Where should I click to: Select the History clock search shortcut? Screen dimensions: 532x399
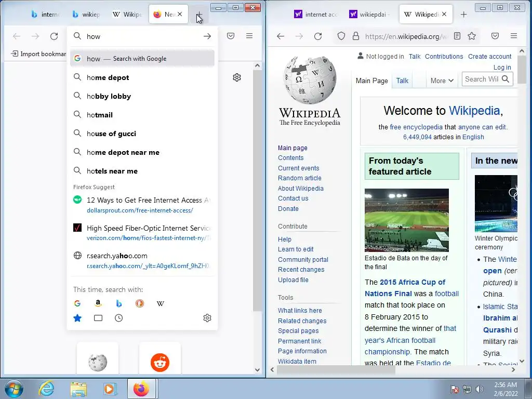pos(119,318)
